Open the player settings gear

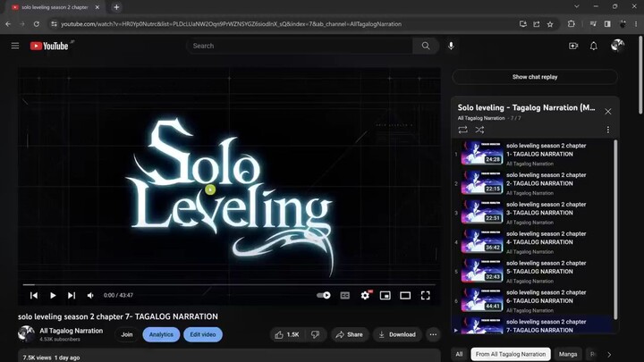pyautogui.click(x=365, y=295)
